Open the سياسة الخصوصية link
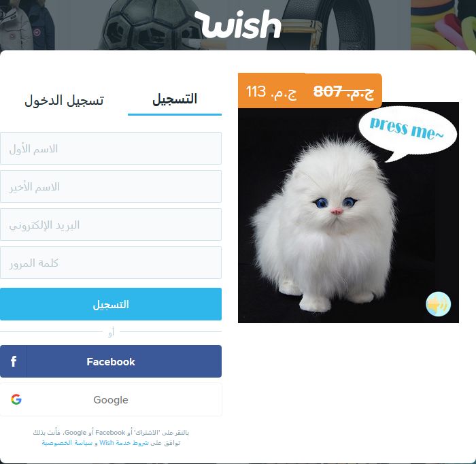Screen dimensions: 476x464 coord(67,443)
